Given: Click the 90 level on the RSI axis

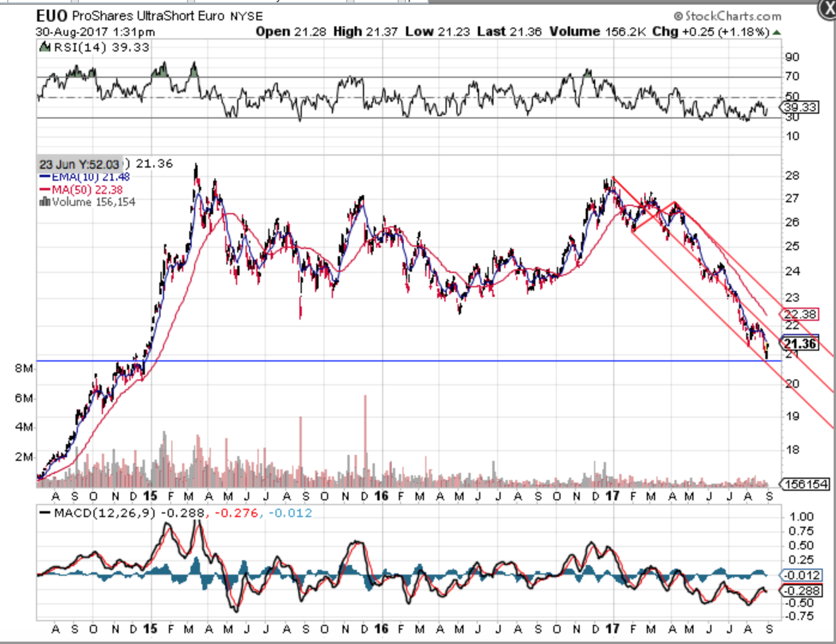Looking at the screenshot, I should pyautogui.click(x=792, y=57).
